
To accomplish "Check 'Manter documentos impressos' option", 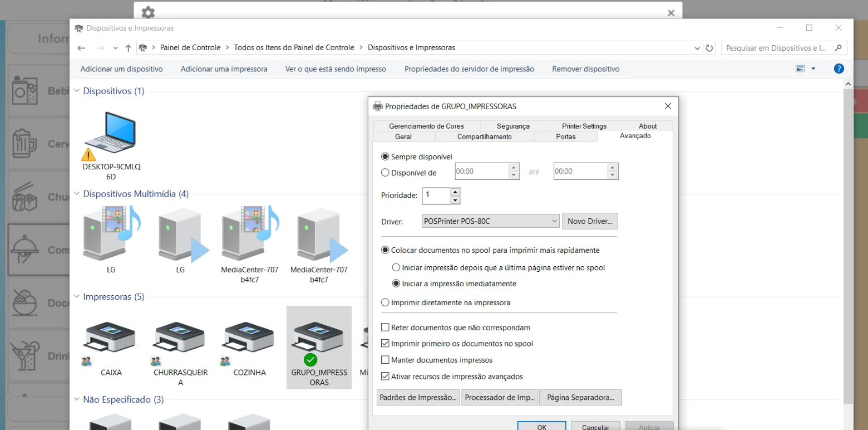I will pos(385,360).
